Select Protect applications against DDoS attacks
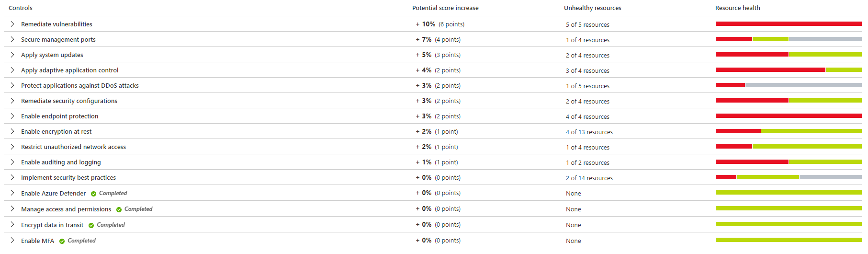 (x=79, y=85)
